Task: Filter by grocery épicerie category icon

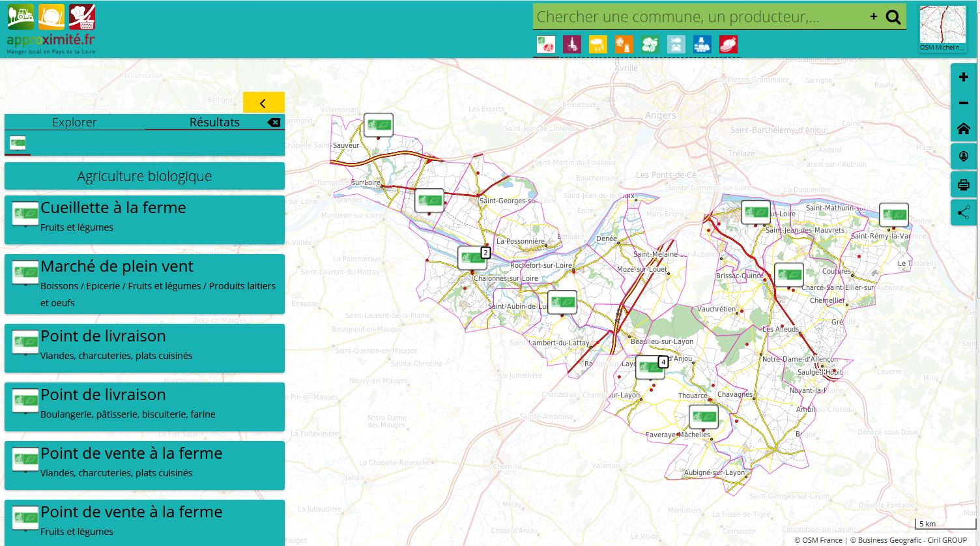Action: point(624,44)
